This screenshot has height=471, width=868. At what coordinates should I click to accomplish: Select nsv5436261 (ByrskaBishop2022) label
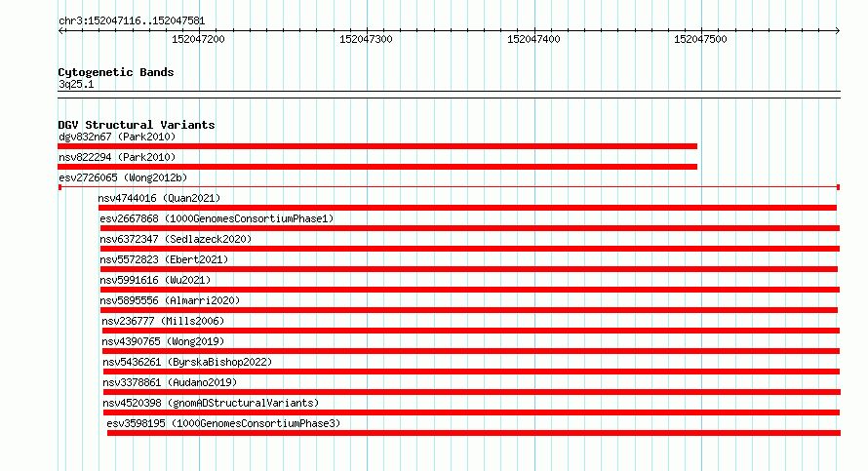(x=187, y=362)
